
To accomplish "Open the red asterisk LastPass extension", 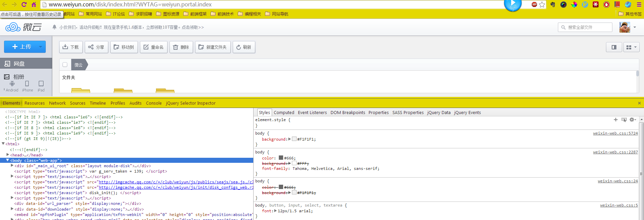I will [596, 4].
